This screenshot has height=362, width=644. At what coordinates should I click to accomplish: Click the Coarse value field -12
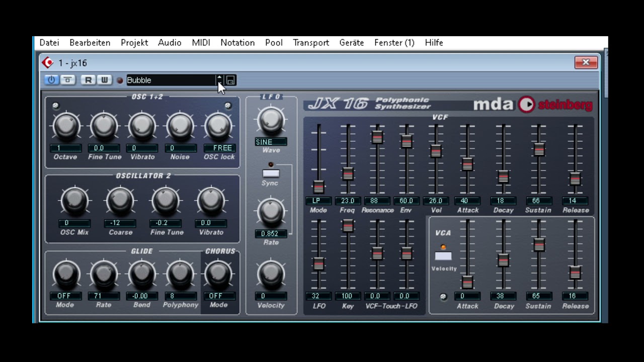(120, 223)
